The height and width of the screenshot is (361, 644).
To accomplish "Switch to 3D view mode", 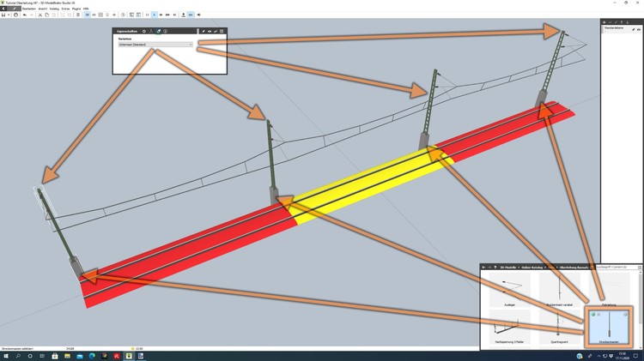I will pos(87,15).
